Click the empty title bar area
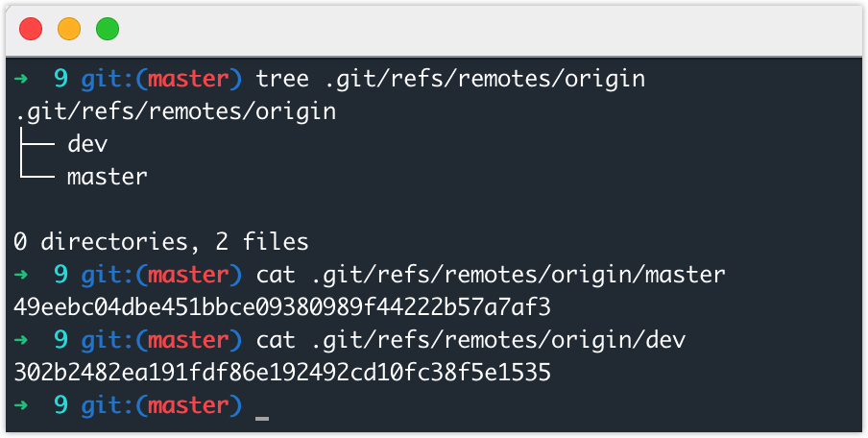This screenshot has height=438, width=868. coord(487,29)
